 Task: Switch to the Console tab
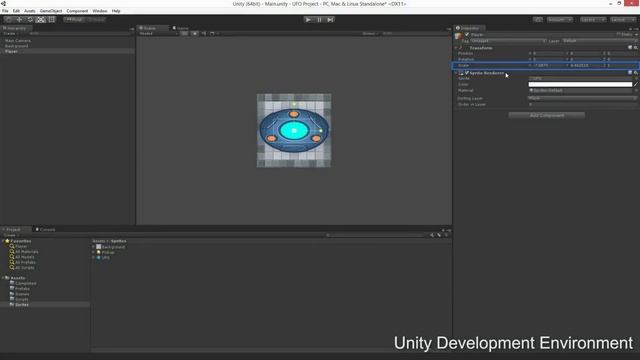(x=46, y=229)
